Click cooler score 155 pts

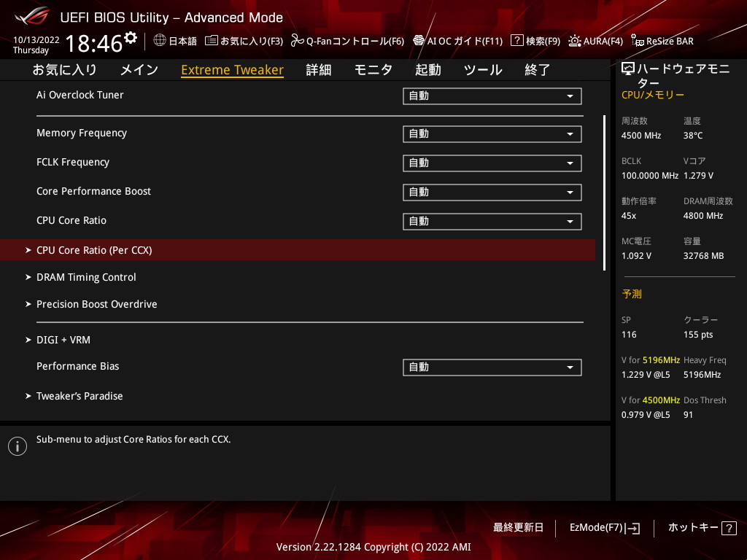[x=698, y=335]
